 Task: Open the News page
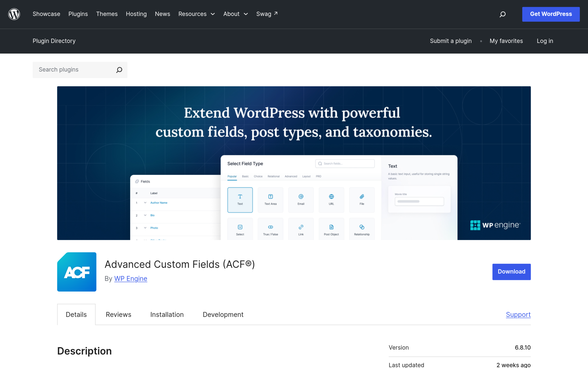(x=163, y=14)
